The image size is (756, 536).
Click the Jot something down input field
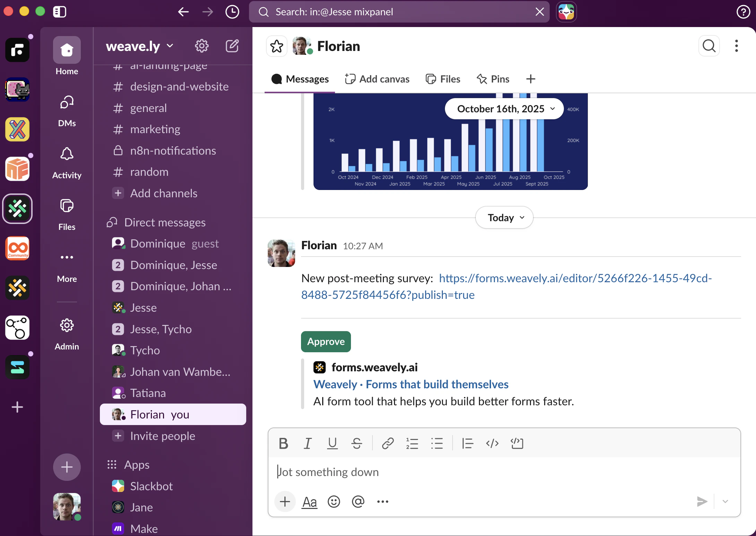coord(381,472)
